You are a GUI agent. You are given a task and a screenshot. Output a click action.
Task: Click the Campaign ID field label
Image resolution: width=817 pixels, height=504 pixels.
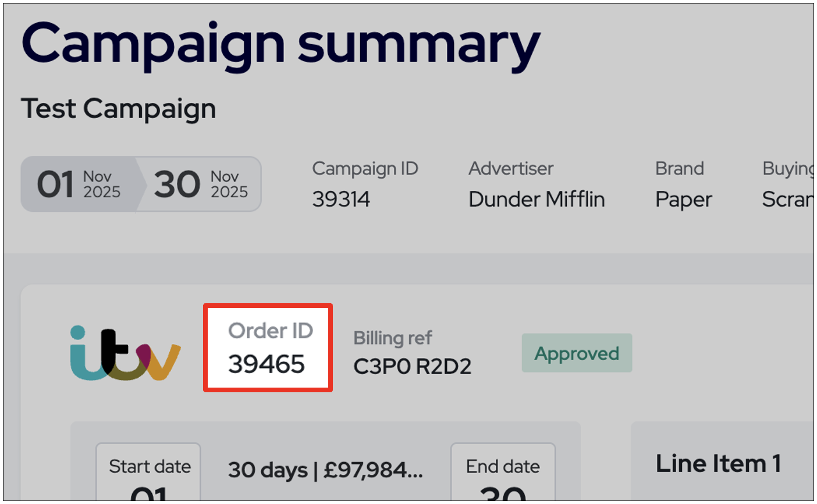[365, 168]
